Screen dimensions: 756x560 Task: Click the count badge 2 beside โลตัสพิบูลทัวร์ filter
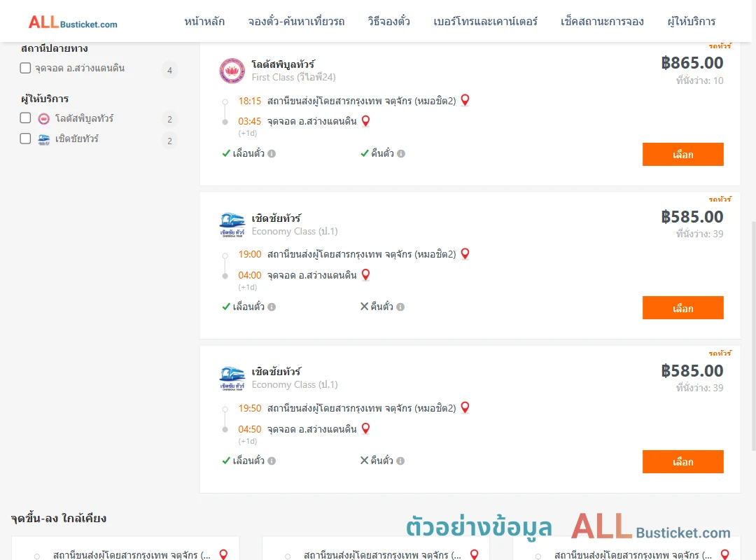pos(169,120)
